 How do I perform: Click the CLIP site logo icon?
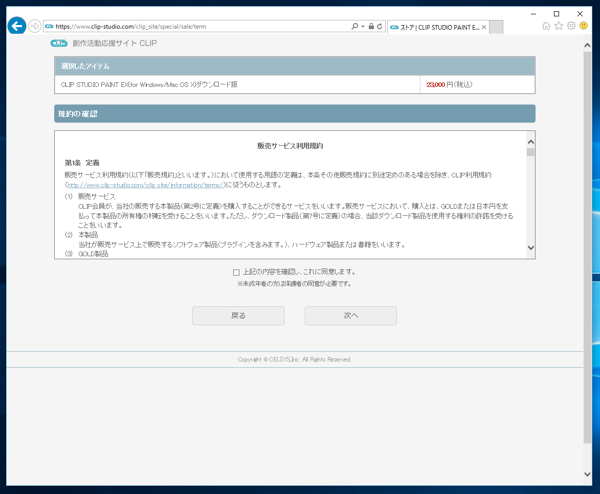pyautogui.click(x=59, y=43)
